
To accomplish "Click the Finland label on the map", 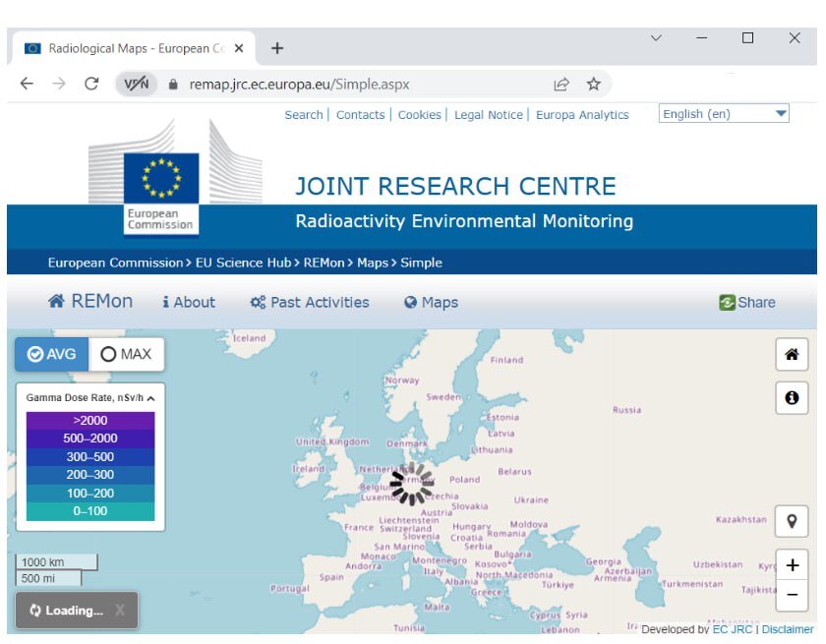I will tap(506, 360).
